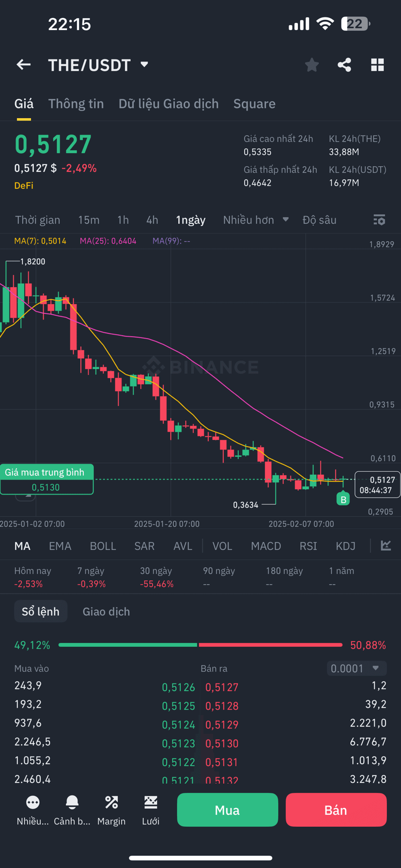Screen dimensions: 401x868
Task: Tap the 0,5127 current price tag on chart
Action: (x=377, y=484)
